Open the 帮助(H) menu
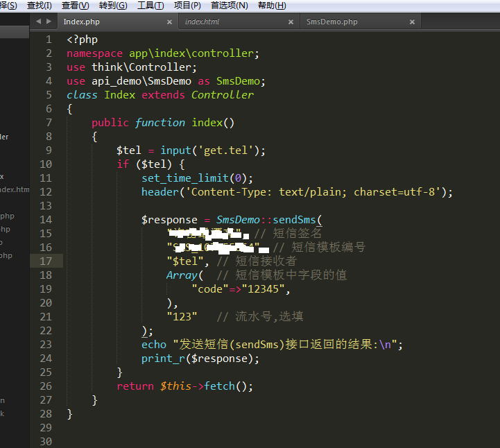This screenshot has height=448, width=500. click(x=271, y=6)
